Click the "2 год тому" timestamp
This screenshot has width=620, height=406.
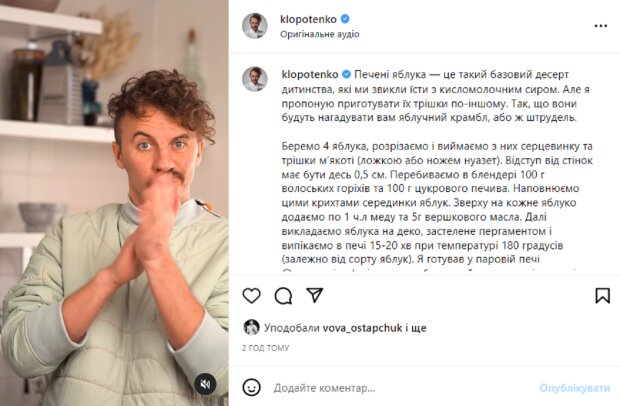point(265,348)
